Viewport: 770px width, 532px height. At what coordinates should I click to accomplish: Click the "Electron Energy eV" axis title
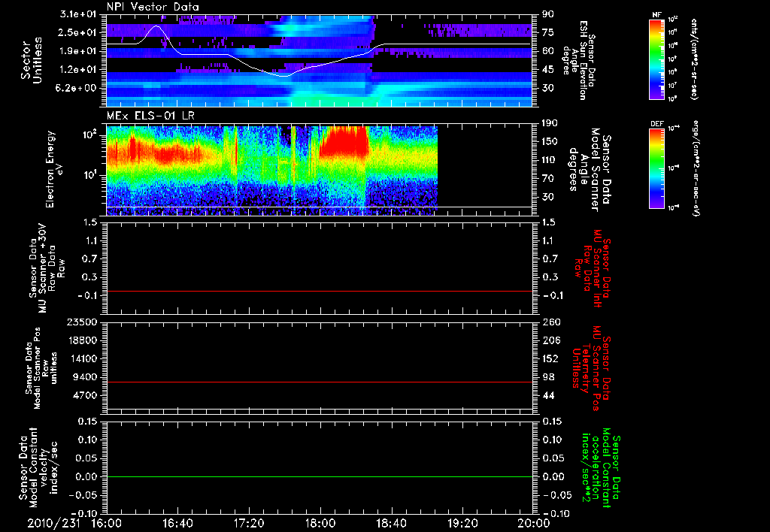[56, 169]
